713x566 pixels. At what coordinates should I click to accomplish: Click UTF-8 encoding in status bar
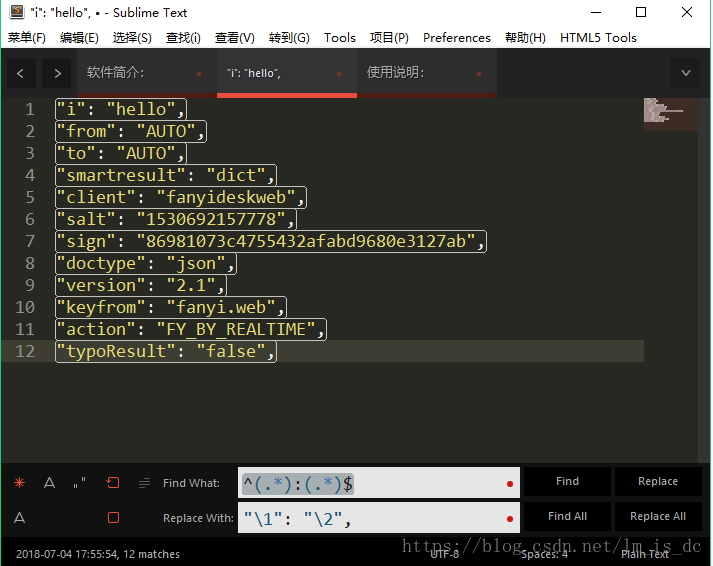(444, 554)
